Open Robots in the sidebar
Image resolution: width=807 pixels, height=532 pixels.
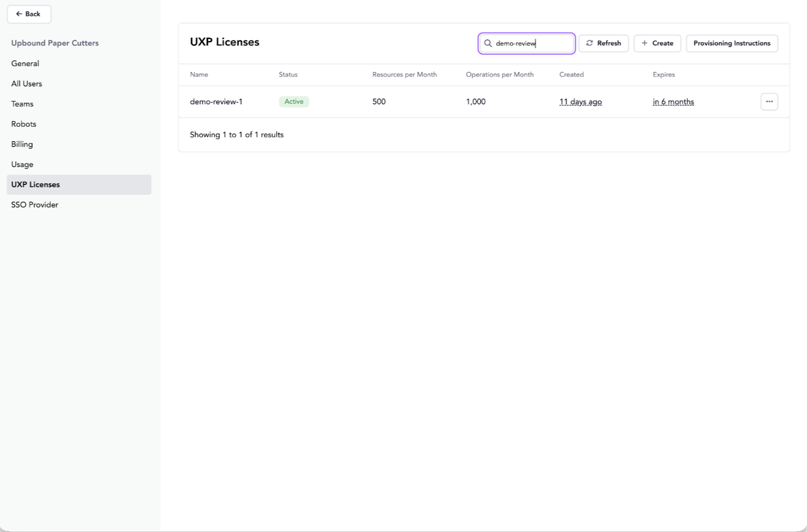point(23,124)
